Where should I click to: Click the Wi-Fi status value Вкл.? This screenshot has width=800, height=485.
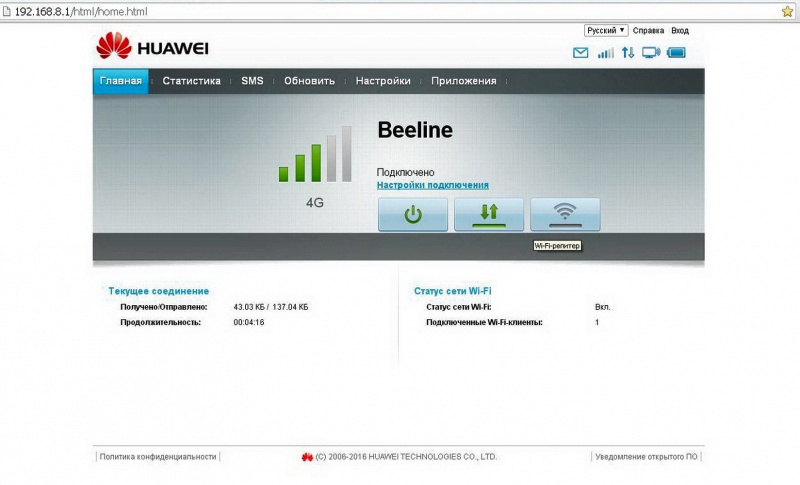click(603, 307)
